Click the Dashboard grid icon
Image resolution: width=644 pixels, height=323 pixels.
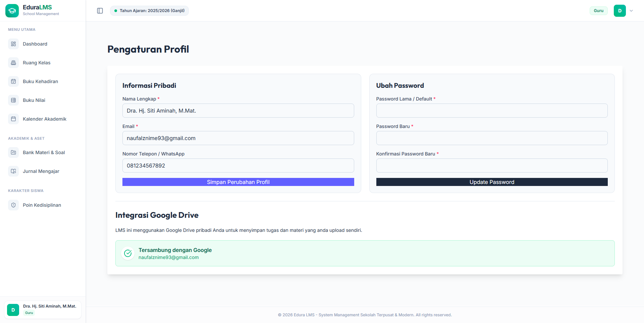[x=13, y=44]
